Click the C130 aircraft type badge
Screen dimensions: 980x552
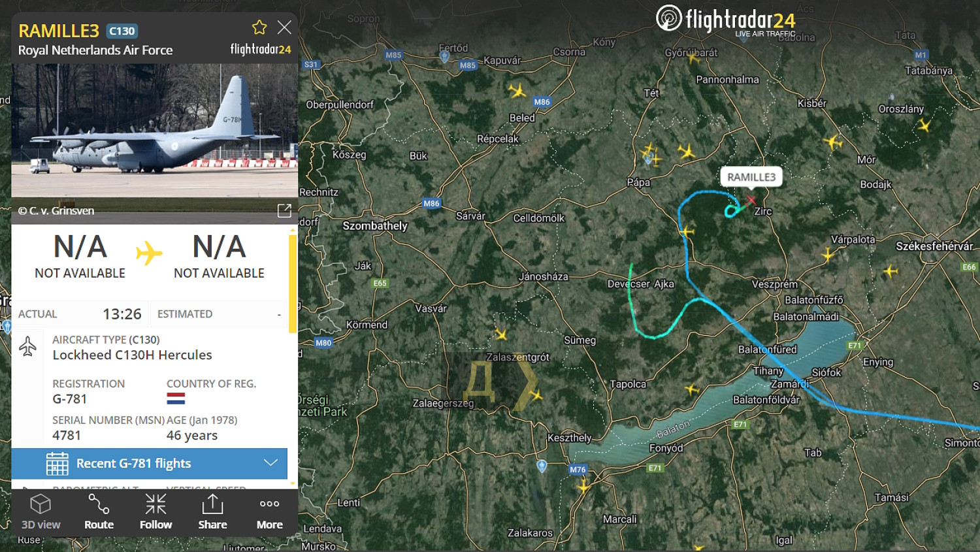[x=122, y=31]
